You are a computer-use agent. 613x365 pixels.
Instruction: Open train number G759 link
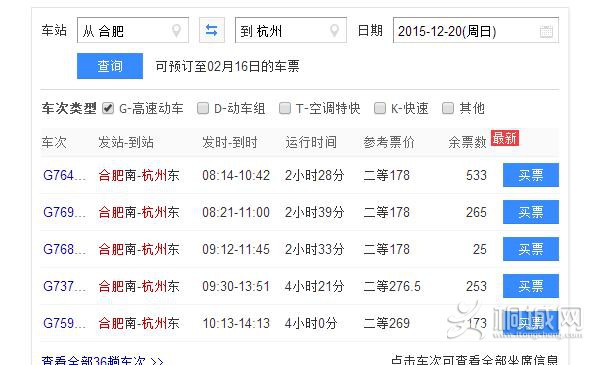pos(64,323)
